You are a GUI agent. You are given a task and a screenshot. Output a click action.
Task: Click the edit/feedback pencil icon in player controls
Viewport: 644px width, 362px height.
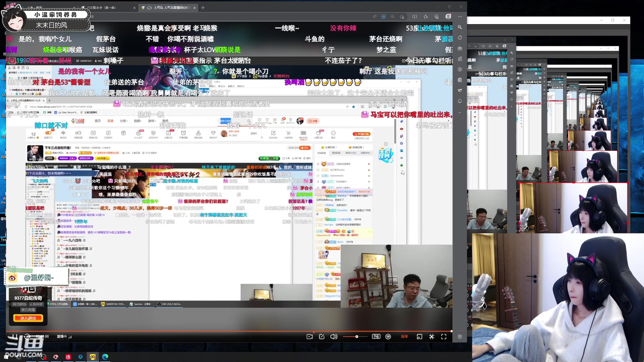(x=322, y=337)
